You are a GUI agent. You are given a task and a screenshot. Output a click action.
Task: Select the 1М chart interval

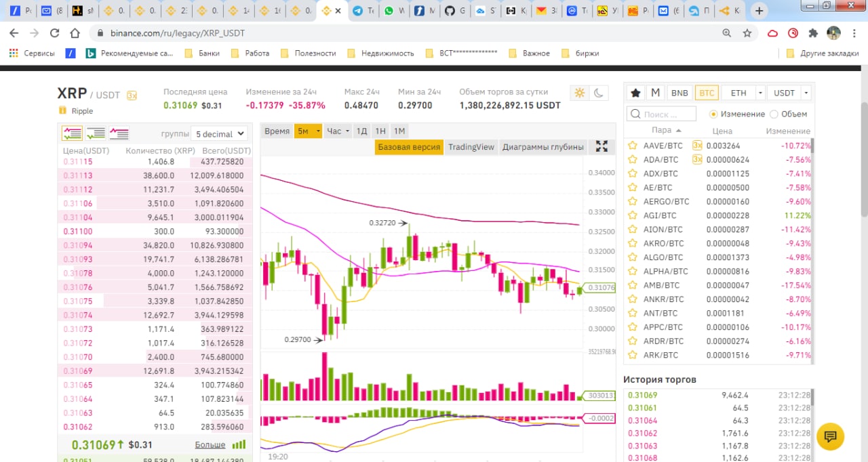tap(399, 131)
